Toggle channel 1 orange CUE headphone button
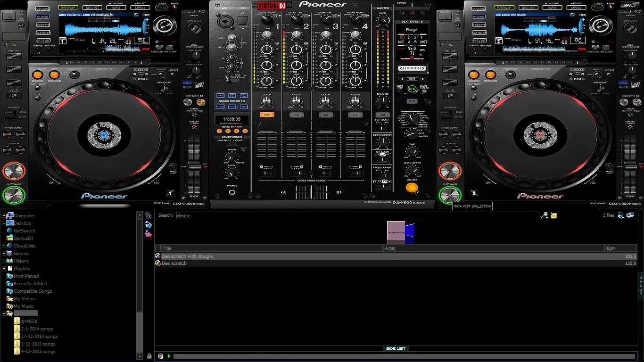Viewport: 644px width, 362px height. click(267, 115)
